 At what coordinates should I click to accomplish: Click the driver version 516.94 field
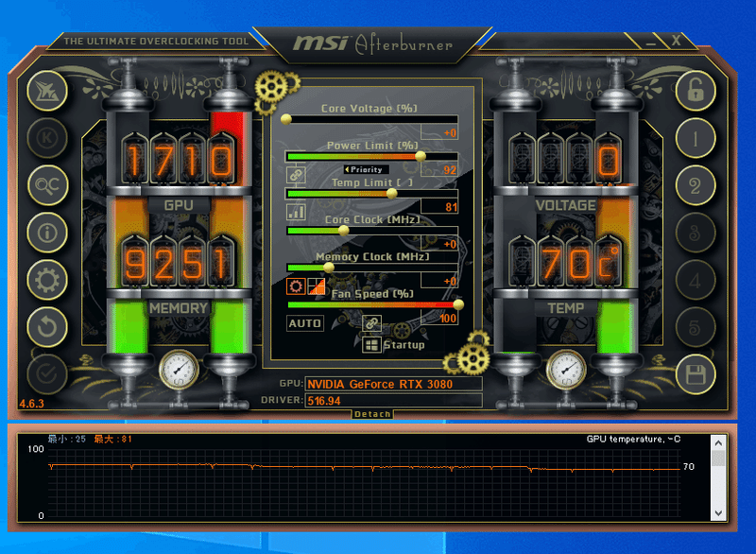[x=393, y=401]
